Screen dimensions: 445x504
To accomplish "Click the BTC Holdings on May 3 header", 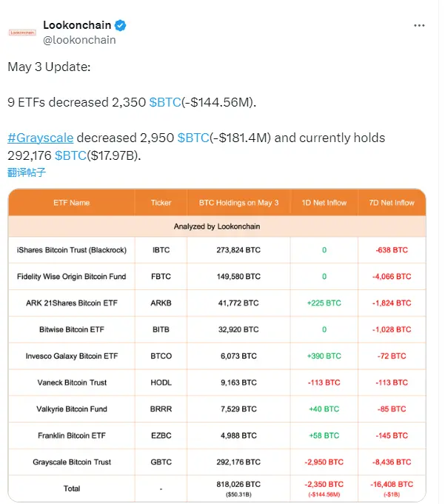I will point(238,202).
